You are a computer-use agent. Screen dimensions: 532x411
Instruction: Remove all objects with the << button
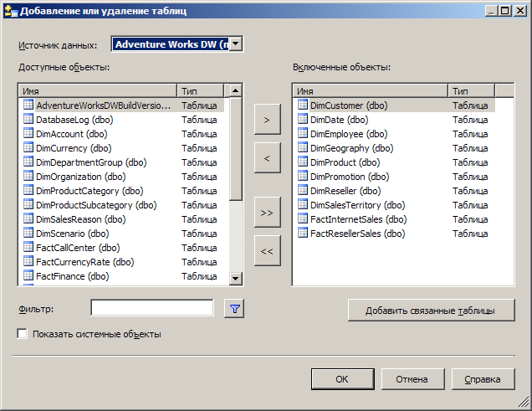(x=268, y=250)
